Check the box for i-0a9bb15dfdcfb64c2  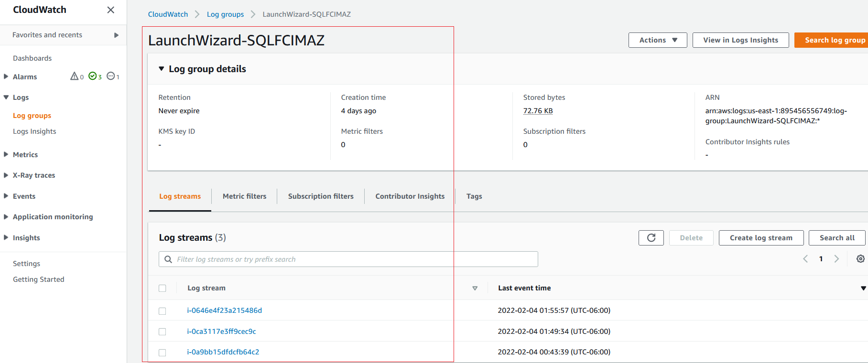tap(163, 352)
